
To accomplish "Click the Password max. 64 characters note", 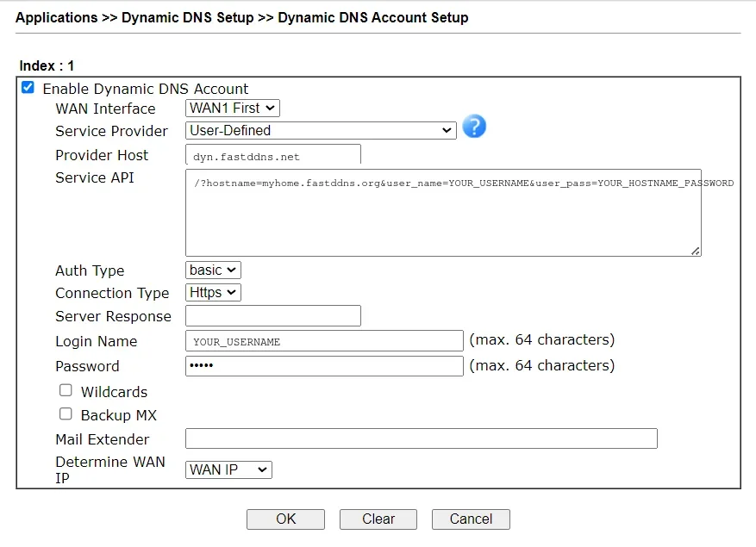I will [x=542, y=366].
